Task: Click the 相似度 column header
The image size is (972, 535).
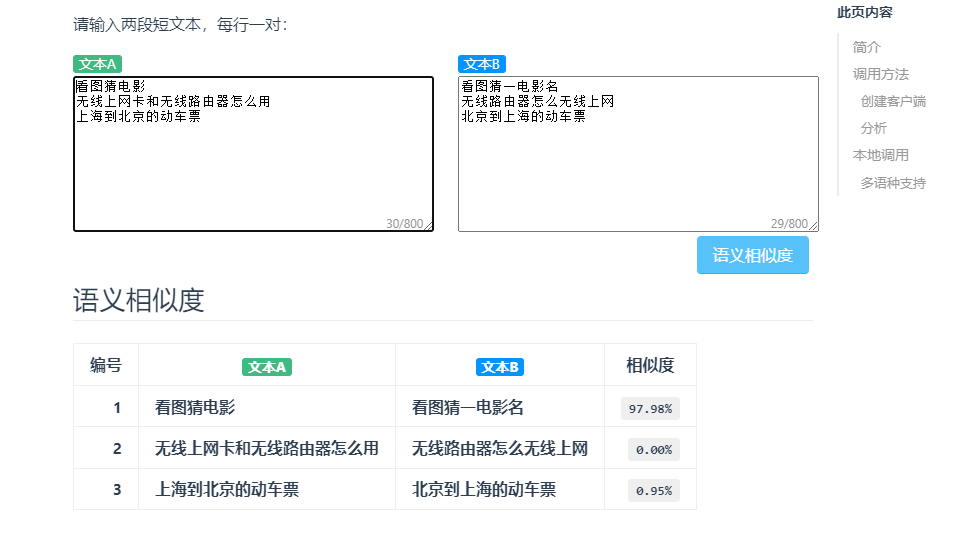Action: point(650,365)
